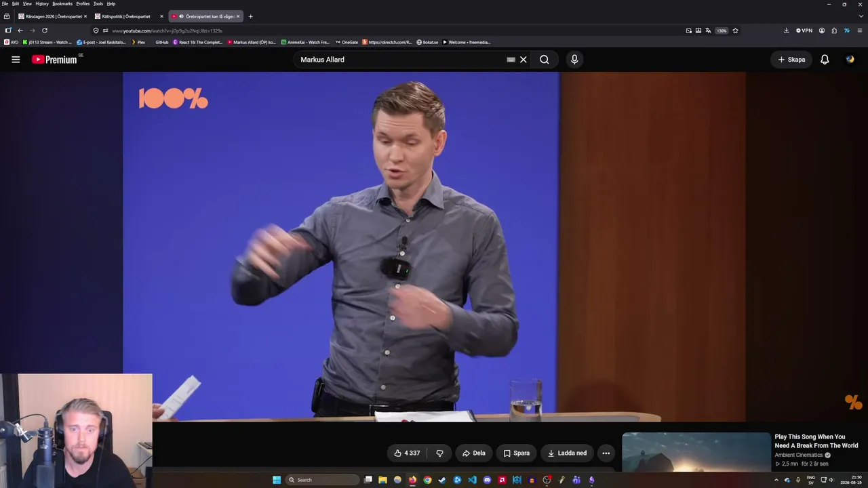Image resolution: width=868 pixels, height=488 pixels.
Task: Open the YouTube account avatar menu
Action: [850, 60]
